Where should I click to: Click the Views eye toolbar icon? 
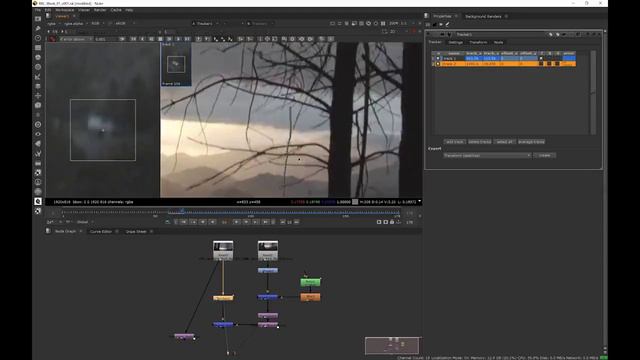tap(38, 134)
